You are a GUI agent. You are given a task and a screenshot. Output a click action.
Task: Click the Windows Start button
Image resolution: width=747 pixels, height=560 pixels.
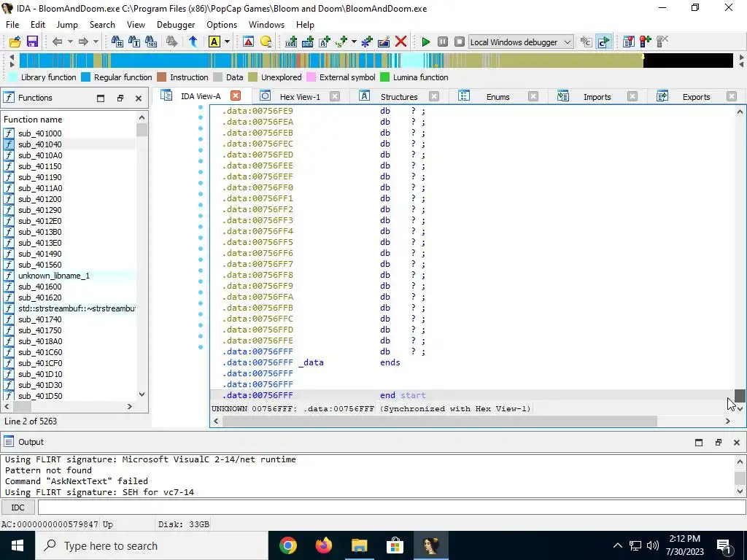[x=18, y=545]
